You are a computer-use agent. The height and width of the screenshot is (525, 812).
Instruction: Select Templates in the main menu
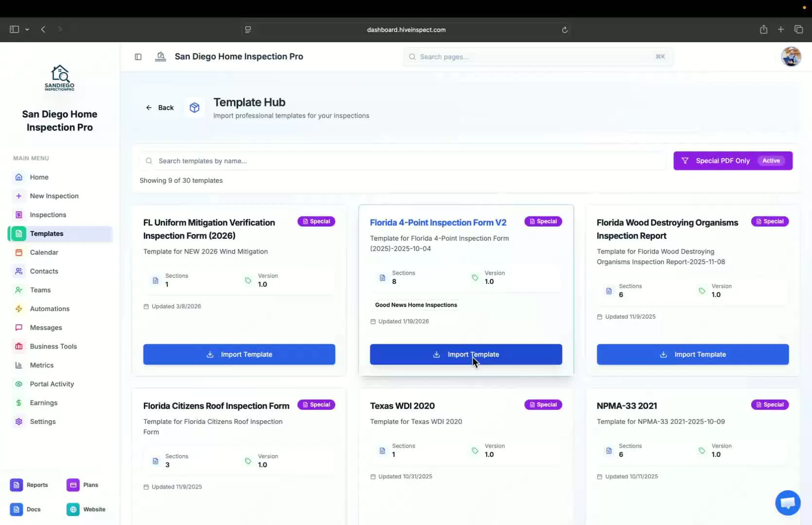coord(47,233)
